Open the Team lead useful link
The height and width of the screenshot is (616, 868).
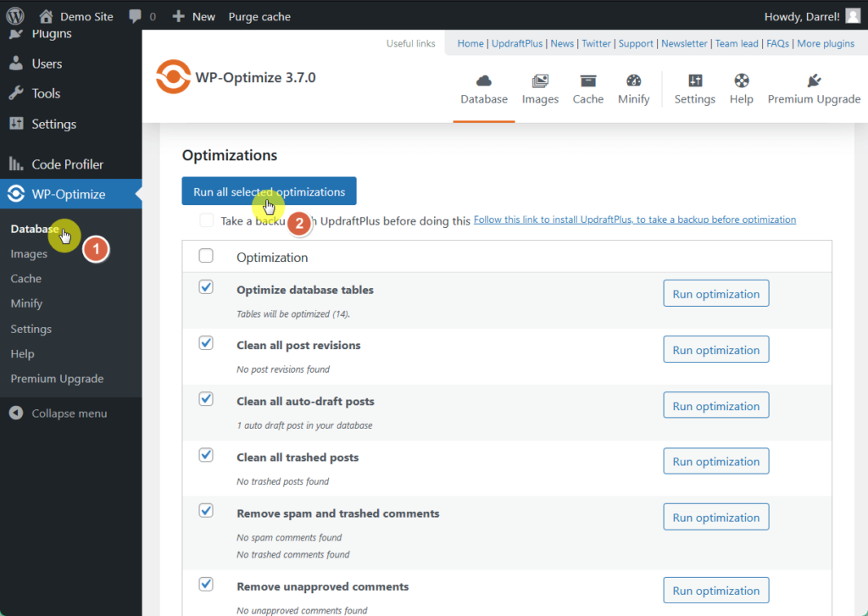[x=737, y=43]
